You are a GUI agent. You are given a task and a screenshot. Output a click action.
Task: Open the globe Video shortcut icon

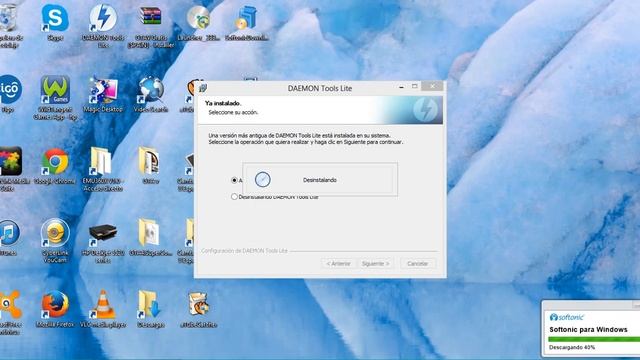click(151, 90)
